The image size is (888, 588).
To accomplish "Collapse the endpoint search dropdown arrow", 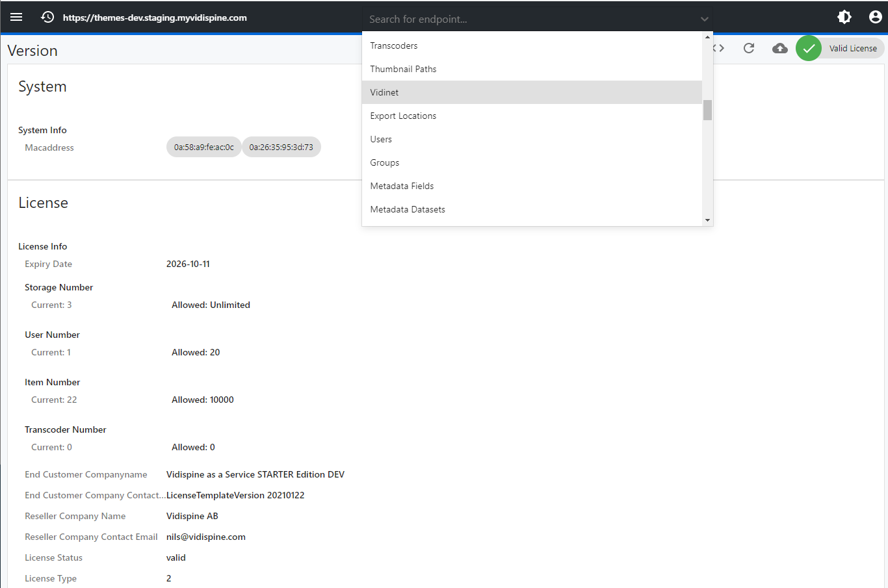I will click(x=704, y=19).
